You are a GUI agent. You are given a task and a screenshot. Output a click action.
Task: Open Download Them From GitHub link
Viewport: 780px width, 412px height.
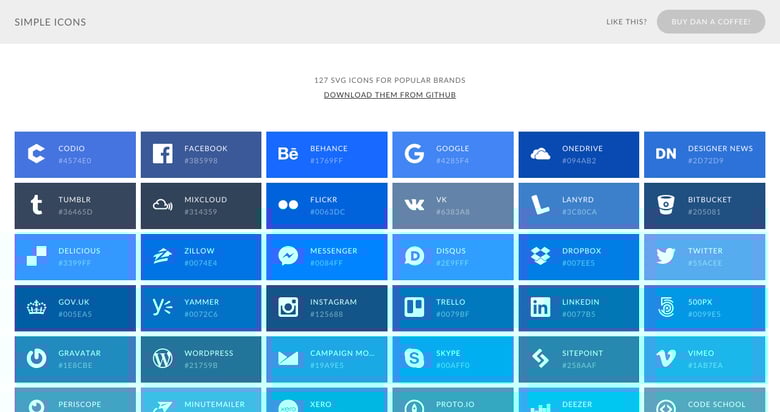coord(390,95)
